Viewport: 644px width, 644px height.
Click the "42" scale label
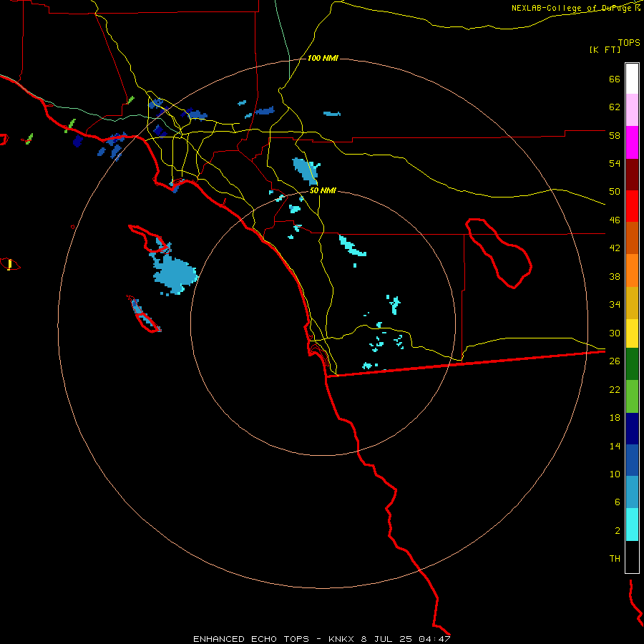615,248
